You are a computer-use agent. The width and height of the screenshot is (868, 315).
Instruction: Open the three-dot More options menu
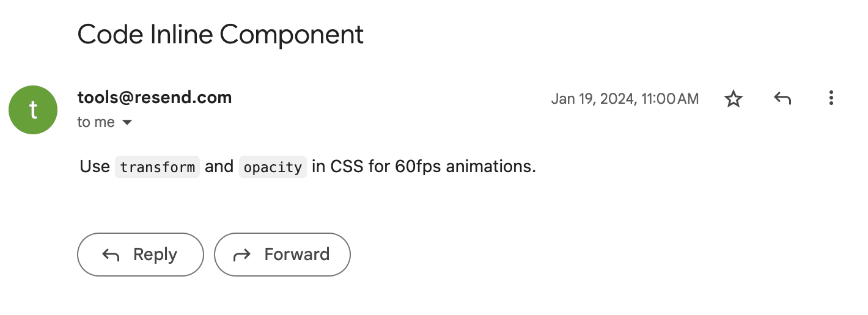click(831, 98)
